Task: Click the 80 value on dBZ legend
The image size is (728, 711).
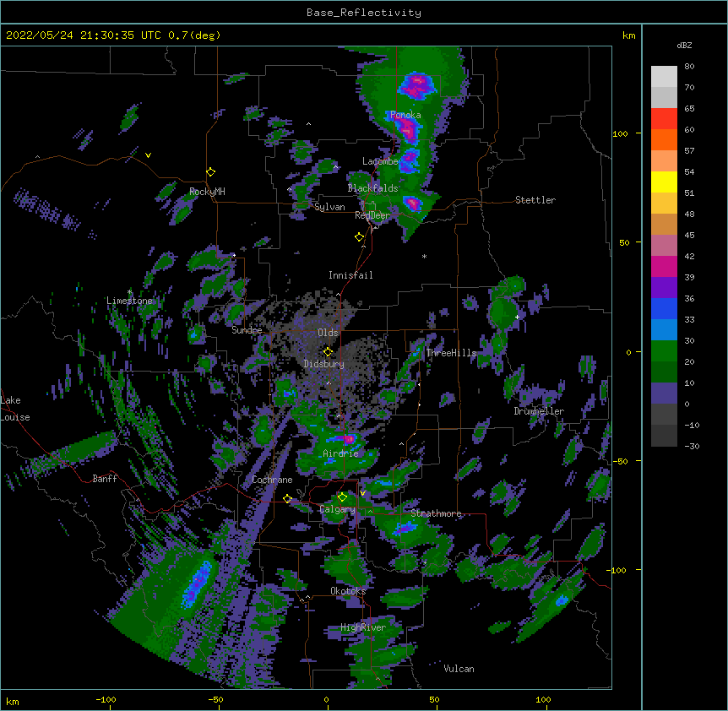Action: (689, 67)
